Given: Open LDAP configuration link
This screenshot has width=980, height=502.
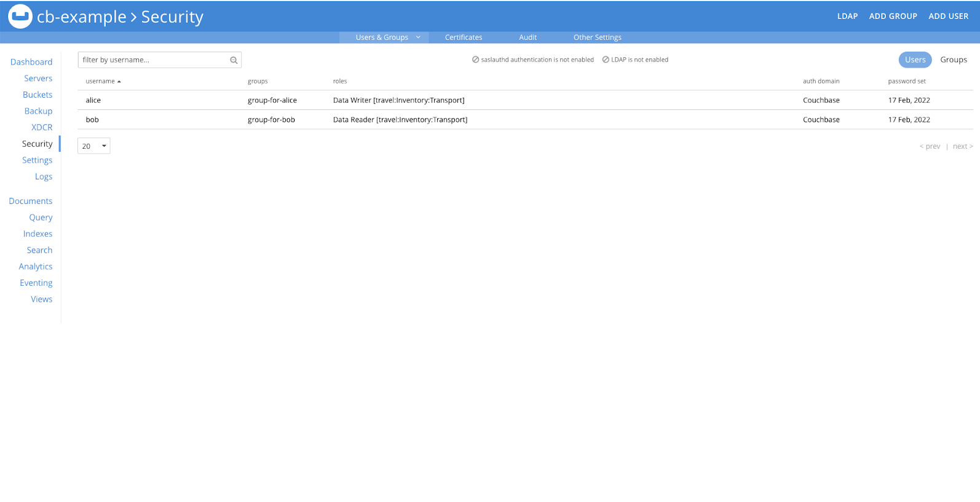Looking at the screenshot, I should 847,17.
